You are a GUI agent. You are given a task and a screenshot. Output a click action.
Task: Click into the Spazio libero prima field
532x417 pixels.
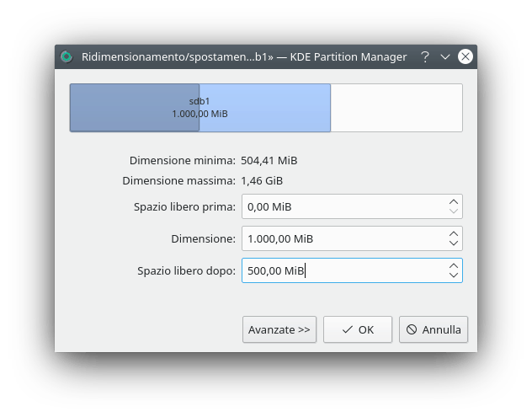pos(343,206)
